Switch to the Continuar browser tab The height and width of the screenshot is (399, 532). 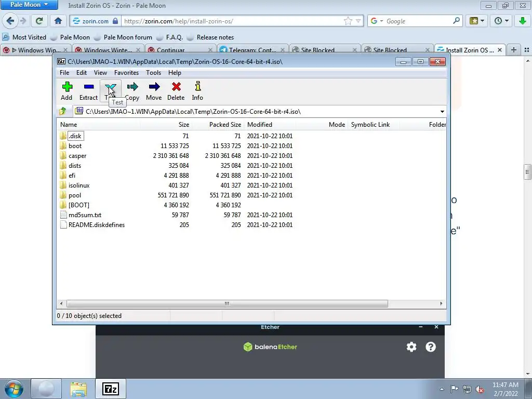click(180, 50)
